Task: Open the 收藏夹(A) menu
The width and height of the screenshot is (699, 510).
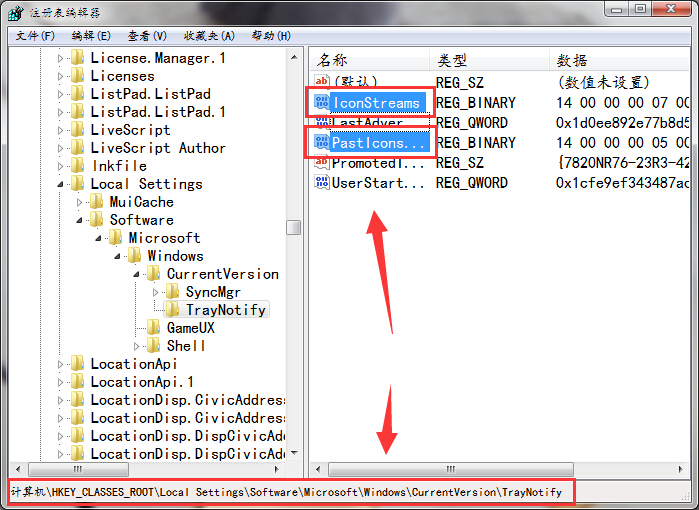Action: click(x=208, y=36)
